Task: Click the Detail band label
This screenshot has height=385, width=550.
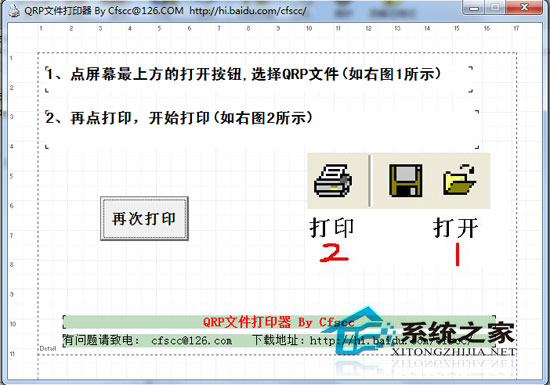Action: point(48,349)
